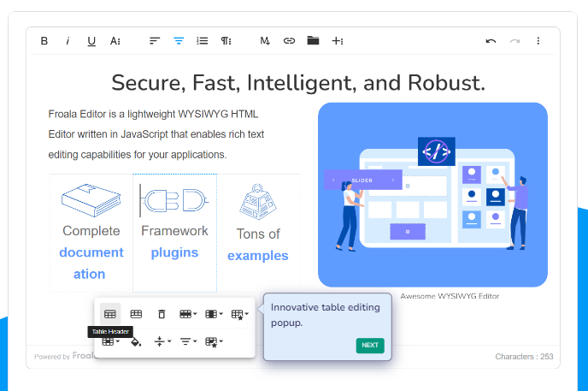Open the table column options dropdown
Image resolution: width=588 pixels, height=391 pixels.
pyautogui.click(x=214, y=314)
